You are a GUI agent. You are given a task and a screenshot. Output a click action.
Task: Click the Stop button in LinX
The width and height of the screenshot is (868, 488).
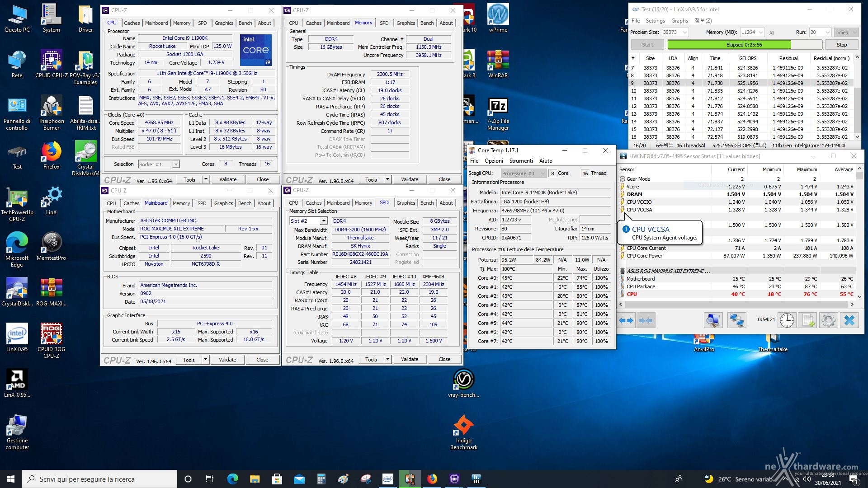coord(841,45)
